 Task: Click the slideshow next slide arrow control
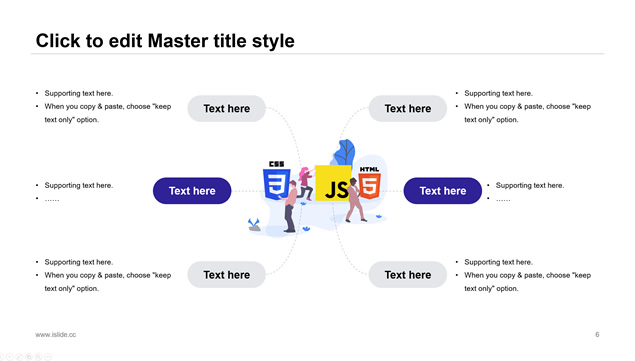9,357
